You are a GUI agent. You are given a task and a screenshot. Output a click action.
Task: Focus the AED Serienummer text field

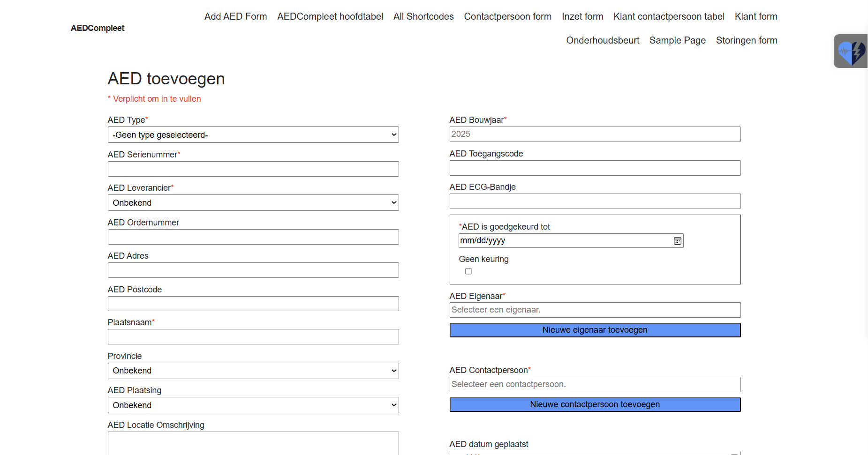coord(253,169)
